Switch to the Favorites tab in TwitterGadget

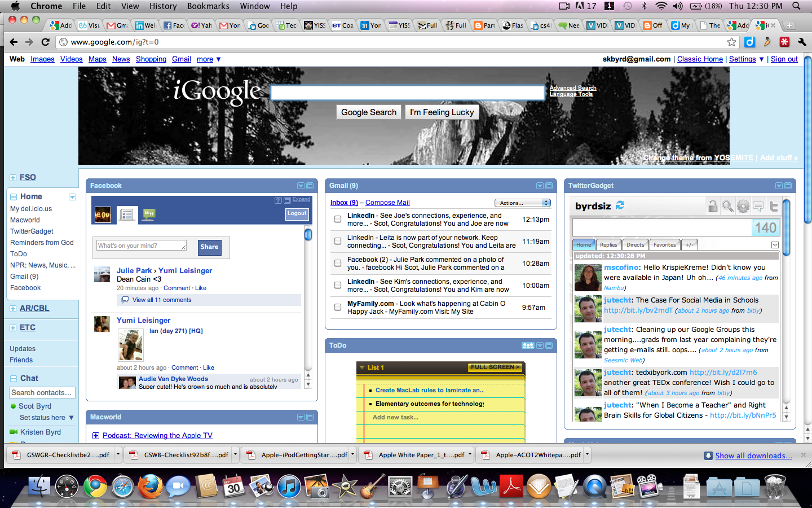(665, 244)
